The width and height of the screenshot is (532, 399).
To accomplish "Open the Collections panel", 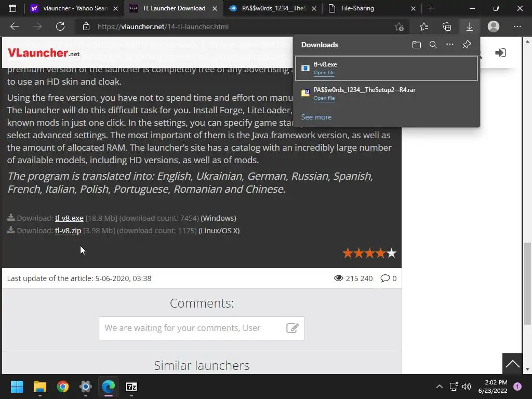I will tap(447, 26).
